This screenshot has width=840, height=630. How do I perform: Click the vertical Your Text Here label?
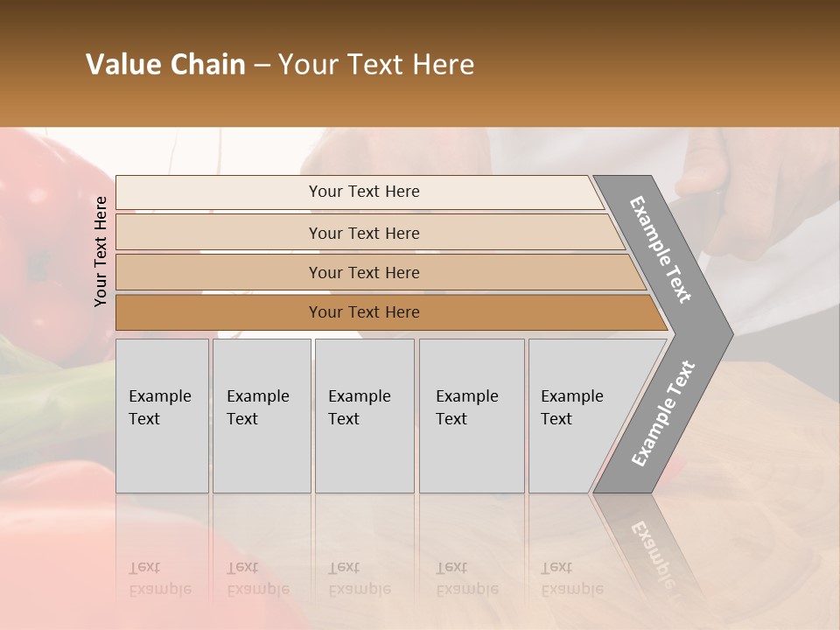[101, 251]
